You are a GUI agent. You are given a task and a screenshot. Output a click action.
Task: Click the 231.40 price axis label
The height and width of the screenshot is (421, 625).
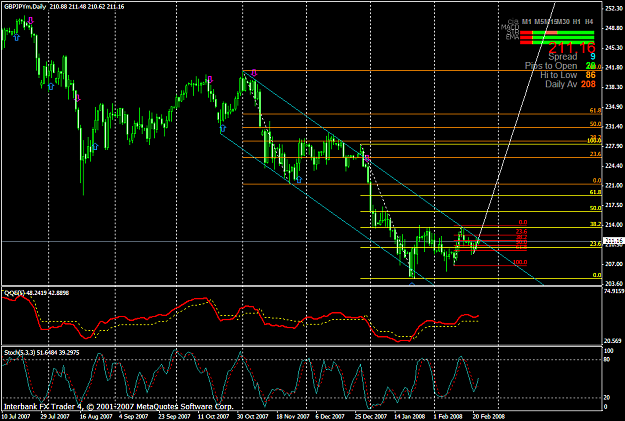(x=614, y=126)
